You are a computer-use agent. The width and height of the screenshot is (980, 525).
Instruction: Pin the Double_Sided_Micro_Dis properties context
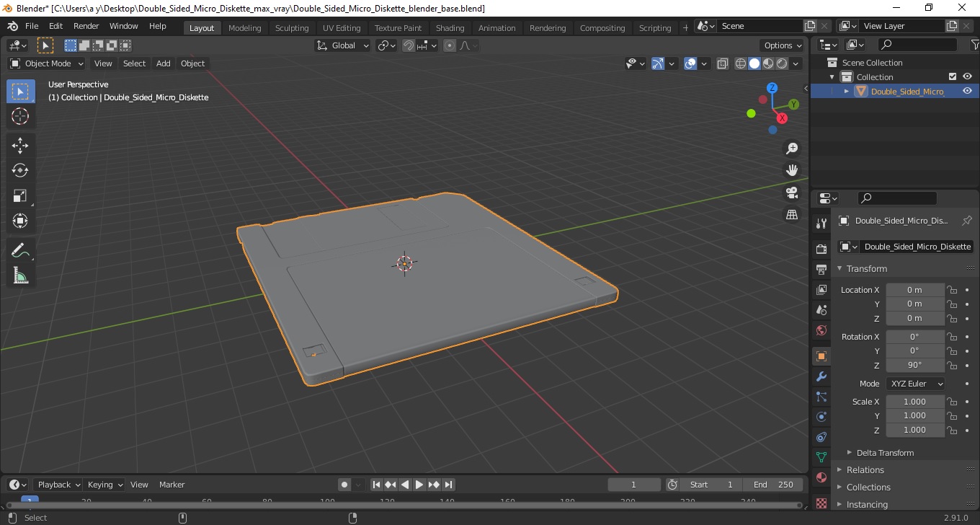pyautogui.click(x=967, y=221)
